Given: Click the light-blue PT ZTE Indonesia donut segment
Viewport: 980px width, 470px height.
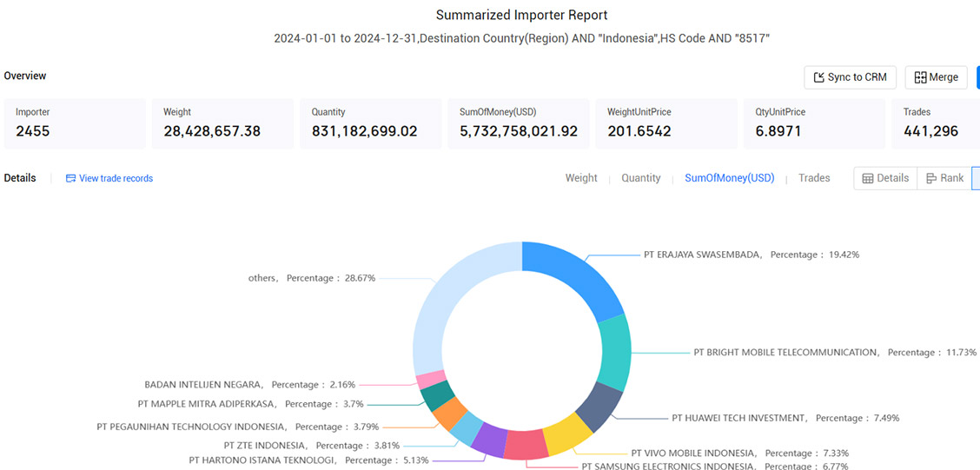Looking at the screenshot, I should point(466,427).
